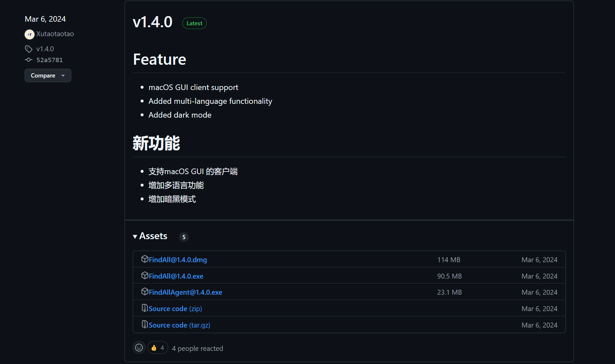The width and height of the screenshot is (615, 364).
Task: Click the tag icon beside v1.4.0
Action: [x=29, y=49]
